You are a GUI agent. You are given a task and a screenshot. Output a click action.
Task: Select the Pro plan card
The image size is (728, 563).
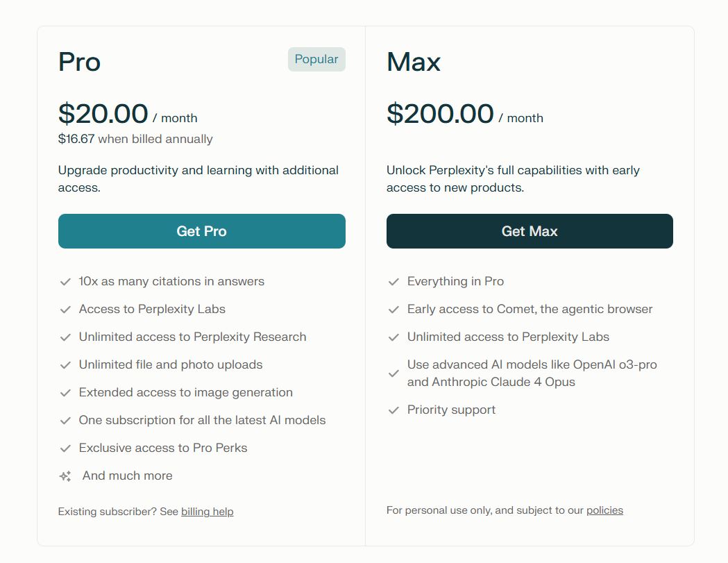click(x=201, y=278)
